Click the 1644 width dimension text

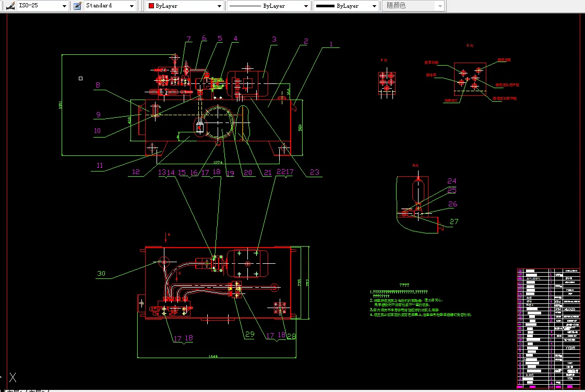213,356
